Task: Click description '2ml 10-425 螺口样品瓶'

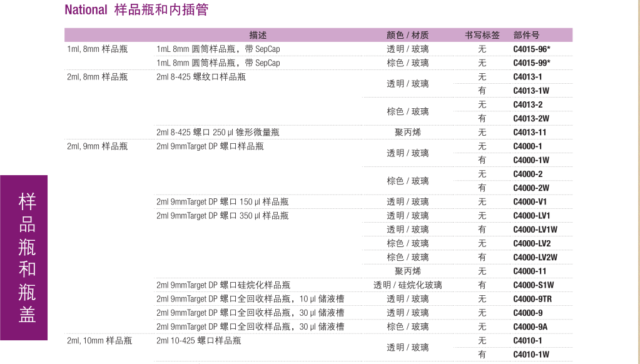Action: click(x=199, y=340)
